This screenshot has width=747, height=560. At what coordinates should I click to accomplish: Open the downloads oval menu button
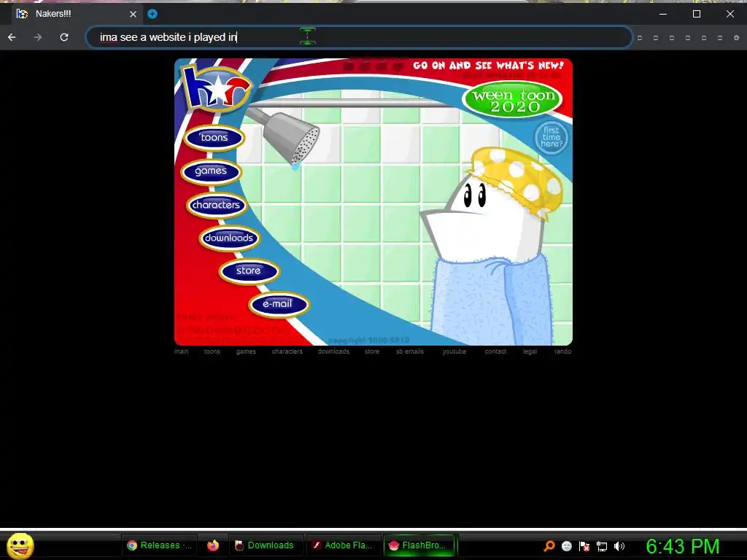pos(229,238)
